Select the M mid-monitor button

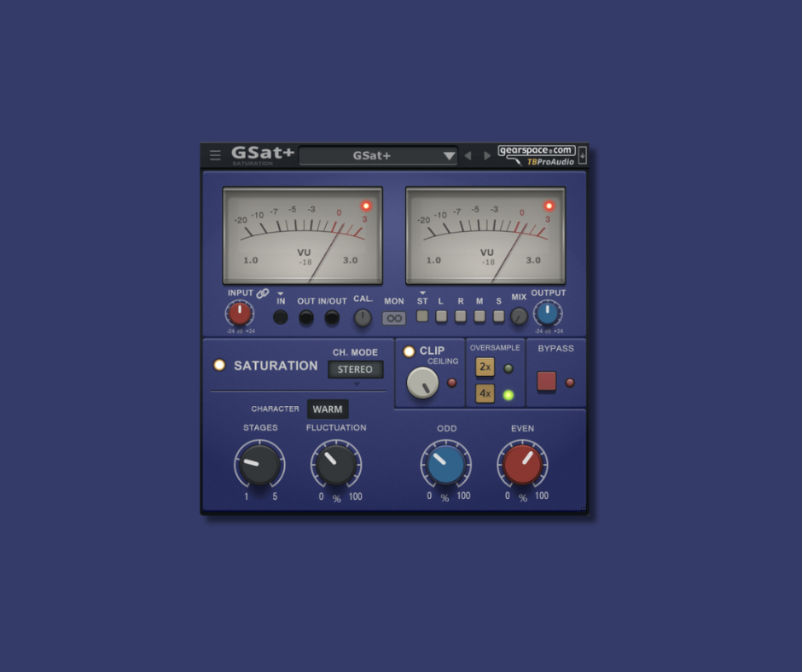(478, 316)
